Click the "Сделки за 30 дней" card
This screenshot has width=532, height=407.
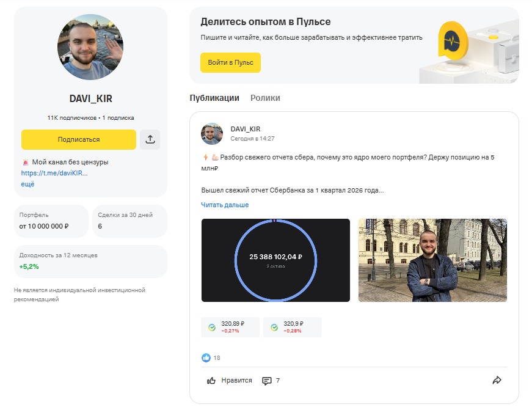click(x=129, y=221)
